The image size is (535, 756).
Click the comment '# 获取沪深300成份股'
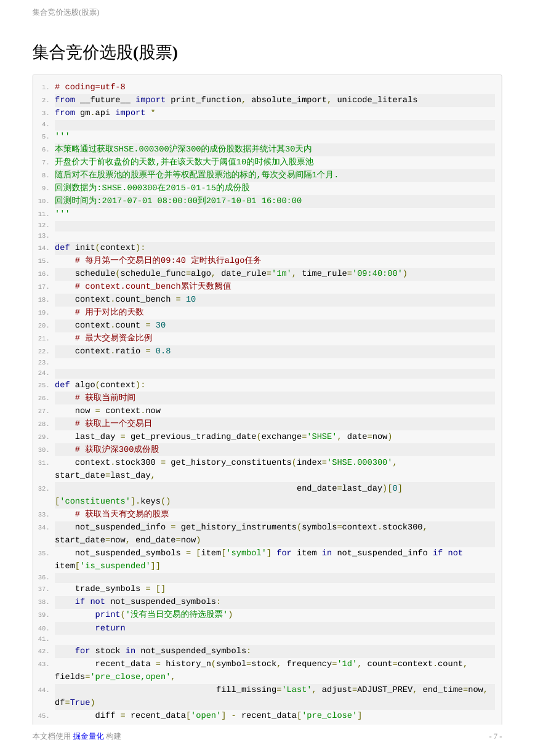point(117,450)
